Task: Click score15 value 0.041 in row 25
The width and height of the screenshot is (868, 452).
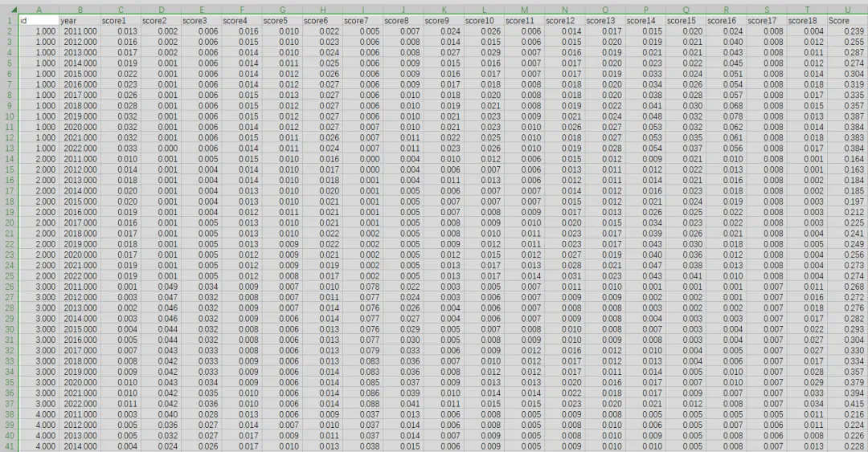Action: pos(686,276)
